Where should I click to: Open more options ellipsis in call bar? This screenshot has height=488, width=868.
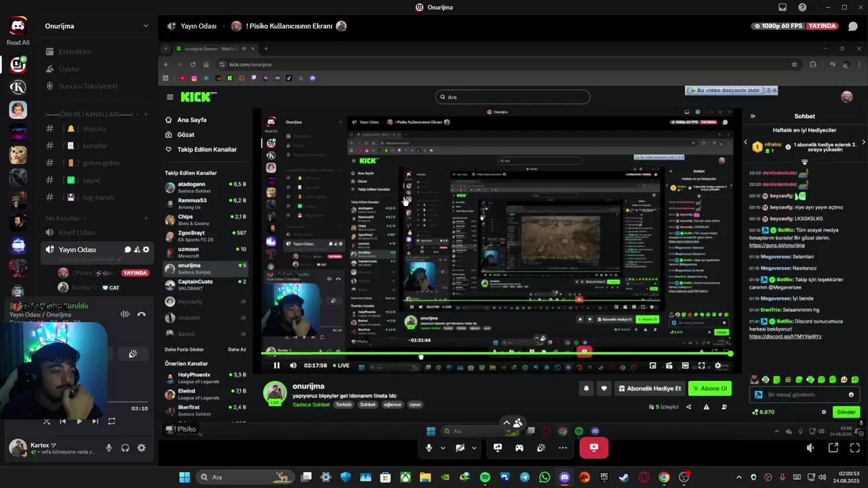(x=563, y=447)
